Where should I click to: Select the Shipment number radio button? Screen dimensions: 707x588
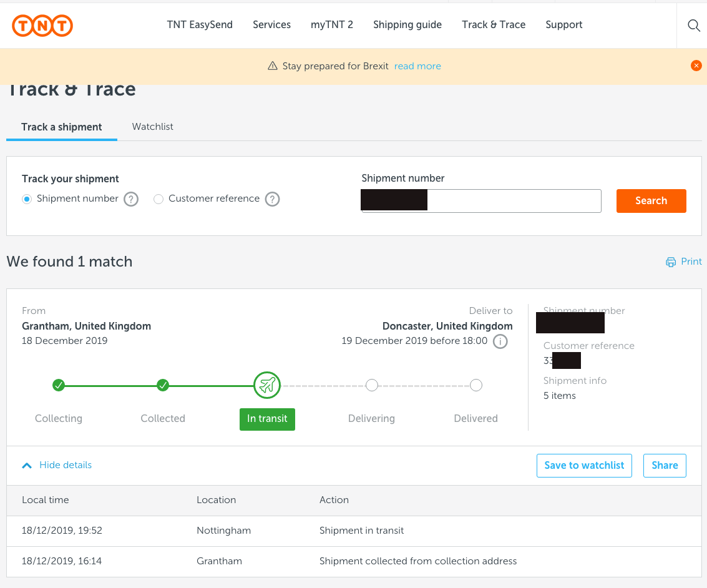tap(27, 199)
